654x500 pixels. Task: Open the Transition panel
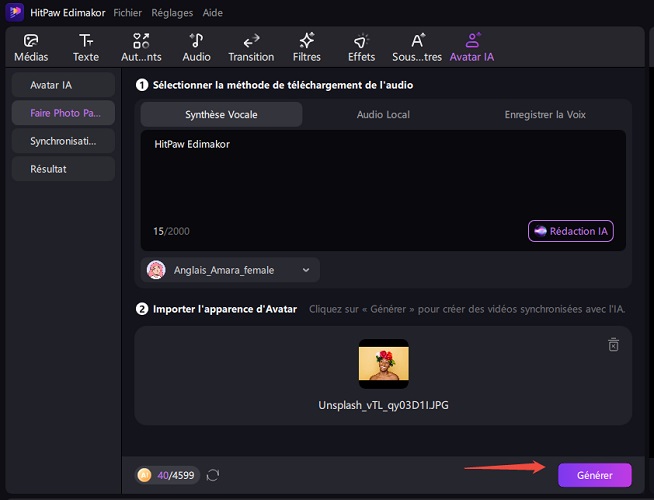pos(251,48)
